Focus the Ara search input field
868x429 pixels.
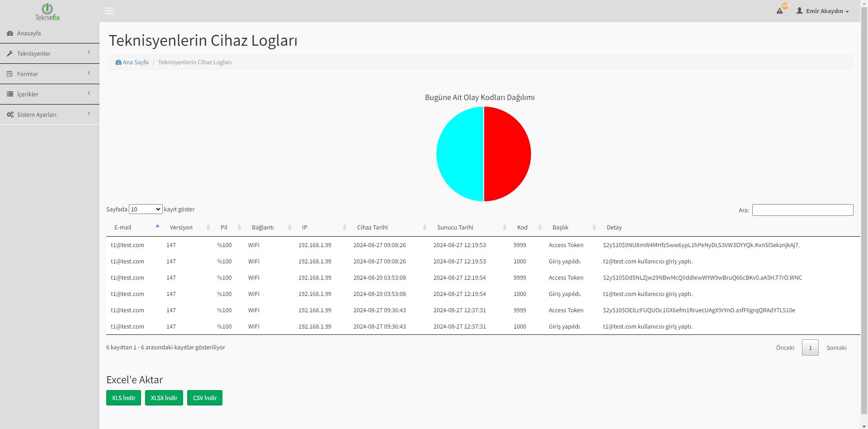(x=802, y=210)
